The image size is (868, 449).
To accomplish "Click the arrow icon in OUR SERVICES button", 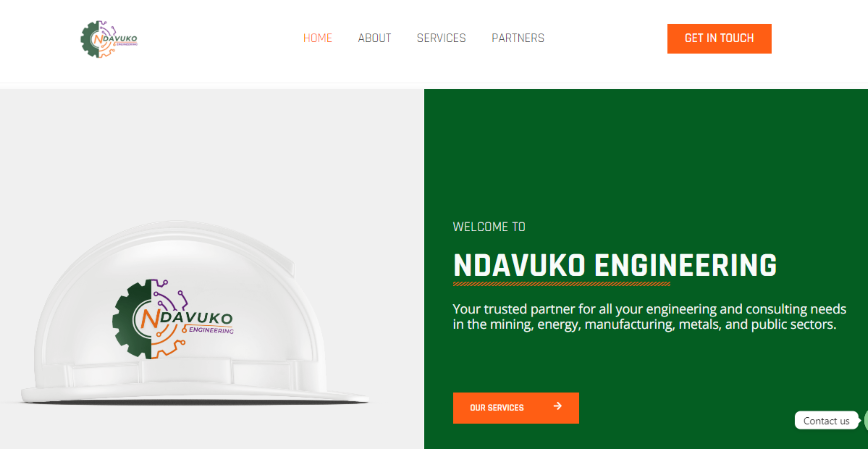I will 558,406.
